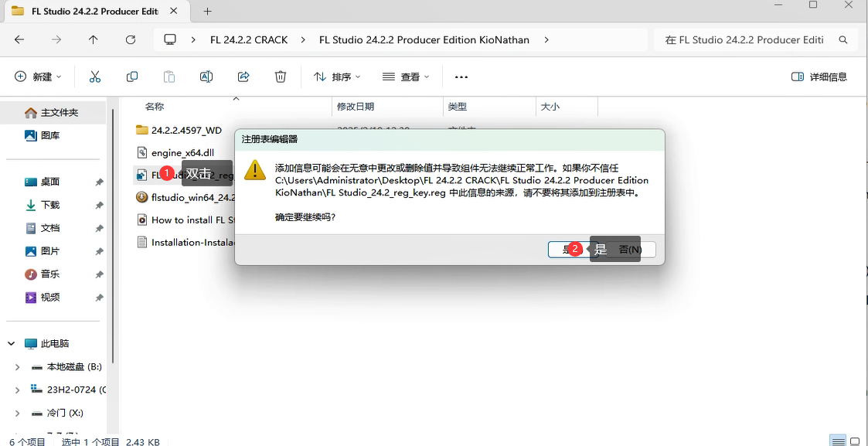Expand the 本地磁盘 (B:) drive
The height and width of the screenshot is (446, 868).
click(x=17, y=367)
